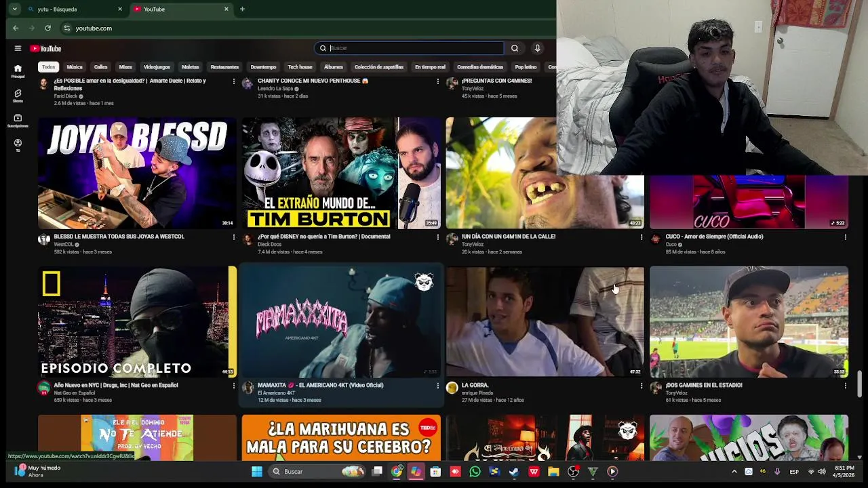Screen dimensions: 868x488
Task: Reload the youtube.com page
Action: (47, 28)
